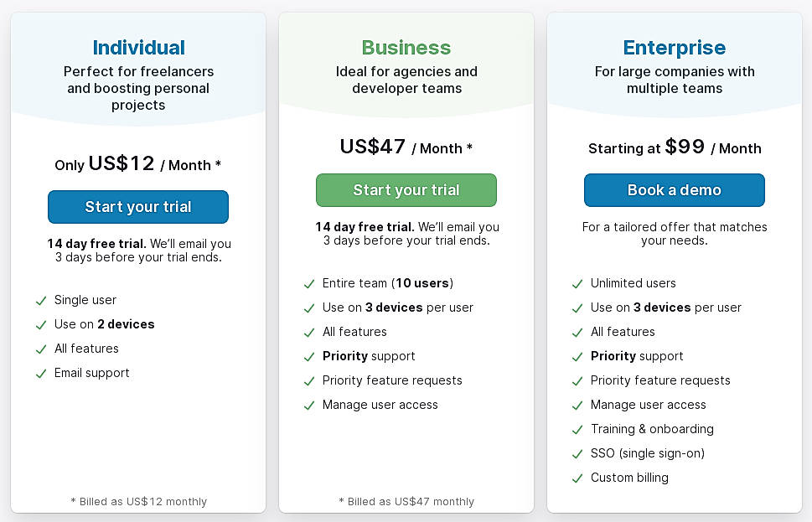
Task: Click the Starting at $99 / Month price
Action: point(675,147)
